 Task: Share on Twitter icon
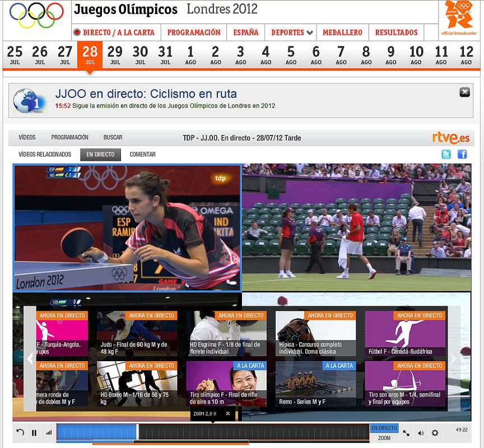tap(446, 155)
